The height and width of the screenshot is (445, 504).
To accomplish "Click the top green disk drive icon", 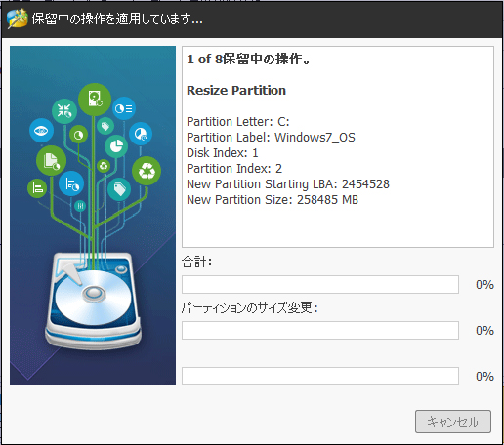I will point(95,100).
